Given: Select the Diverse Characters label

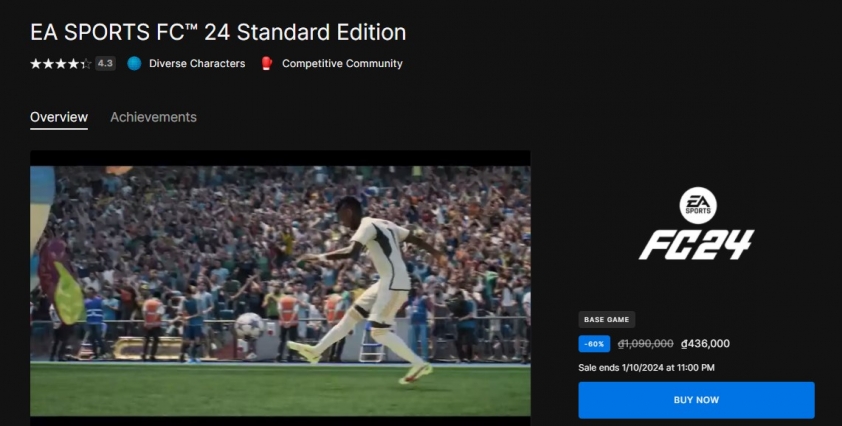Looking at the screenshot, I should [x=197, y=63].
